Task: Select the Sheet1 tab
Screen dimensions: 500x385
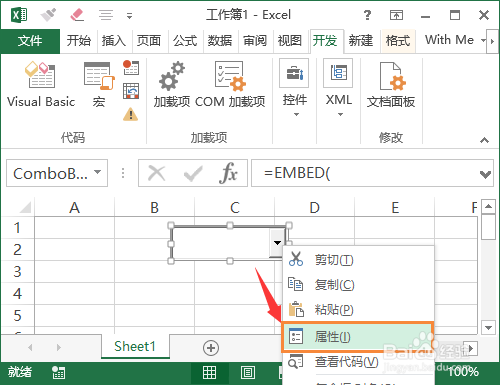Action: (135, 347)
